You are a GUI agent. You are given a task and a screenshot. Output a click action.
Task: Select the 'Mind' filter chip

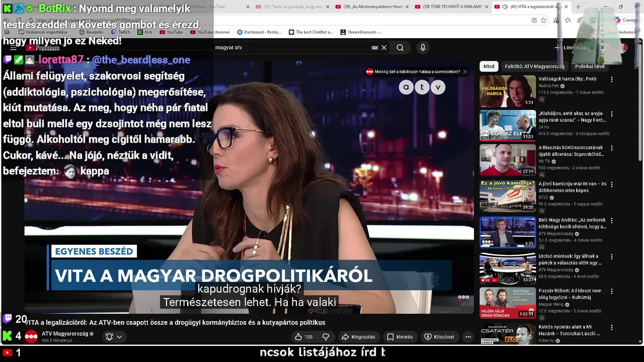[489, 66]
